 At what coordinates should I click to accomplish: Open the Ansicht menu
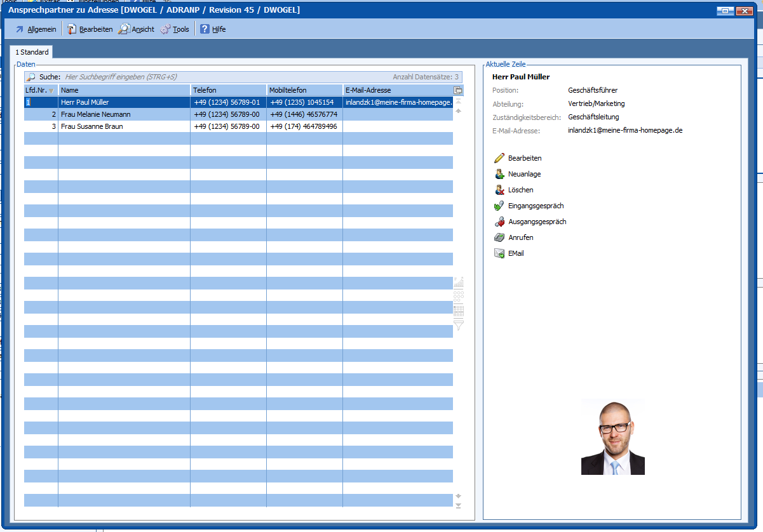pos(137,29)
